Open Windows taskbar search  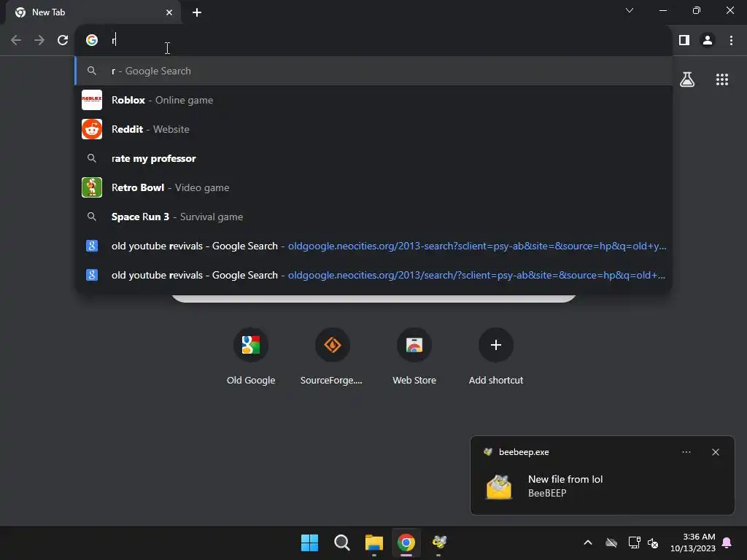pos(341,542)
